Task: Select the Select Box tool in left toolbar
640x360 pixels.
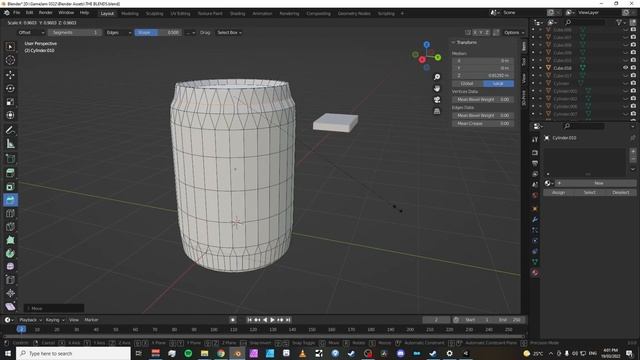Action: pyautogui.click(x=10, y=47)
